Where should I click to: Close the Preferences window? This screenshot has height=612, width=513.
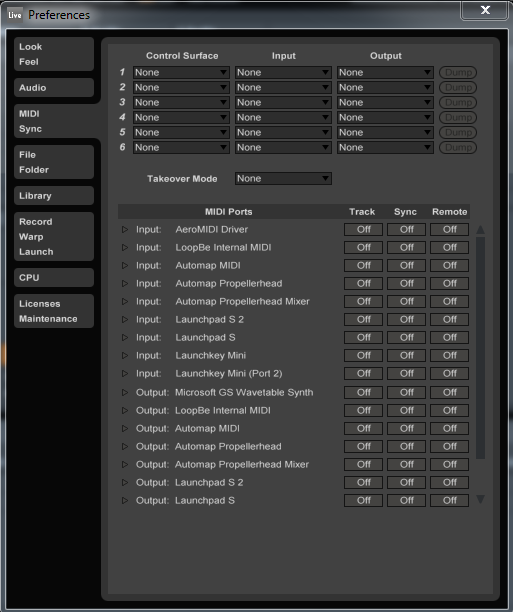(484, 10)
